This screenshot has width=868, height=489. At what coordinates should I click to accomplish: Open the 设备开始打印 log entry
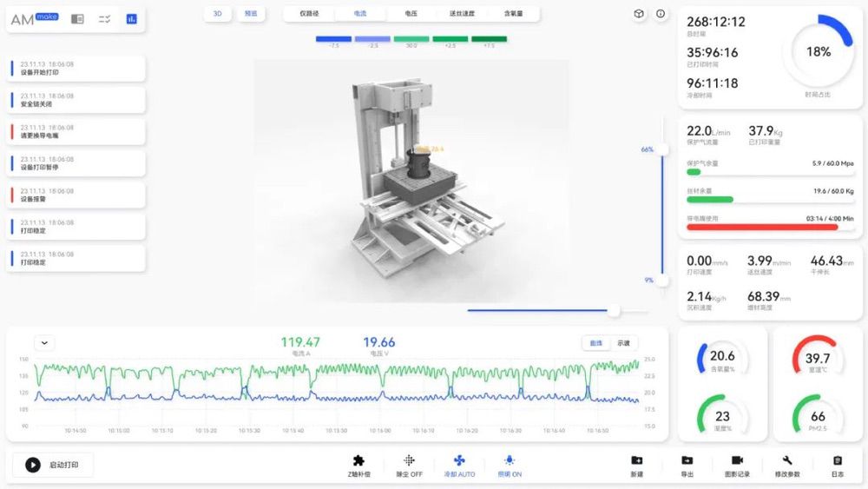pos(76,68)
